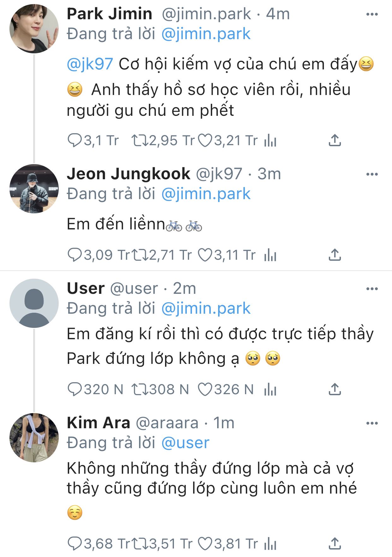Open @user link in Kim Ara's reply
392x557 pixels.
point(185,443)
